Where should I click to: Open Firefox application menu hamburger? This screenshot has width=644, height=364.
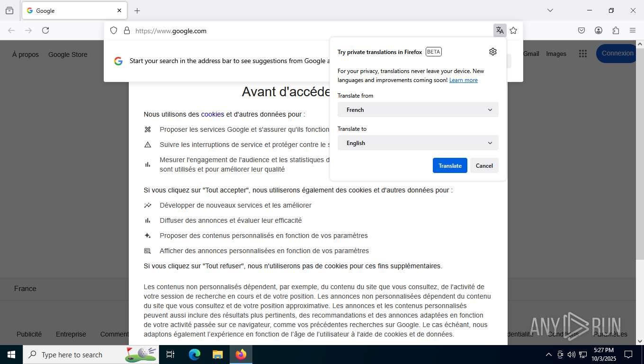point(633,30)
